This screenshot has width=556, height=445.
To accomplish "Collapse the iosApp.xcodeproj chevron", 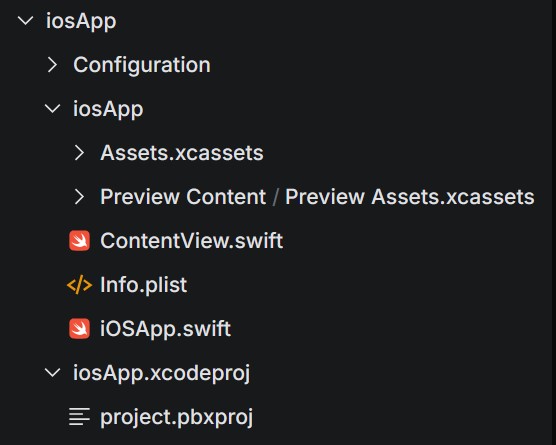I will coord(52,372).
